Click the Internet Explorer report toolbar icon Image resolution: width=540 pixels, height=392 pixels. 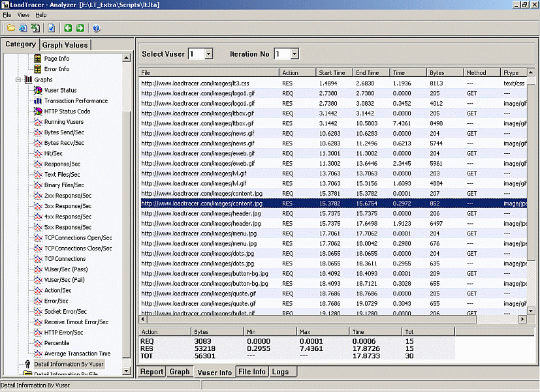(23, 28)
